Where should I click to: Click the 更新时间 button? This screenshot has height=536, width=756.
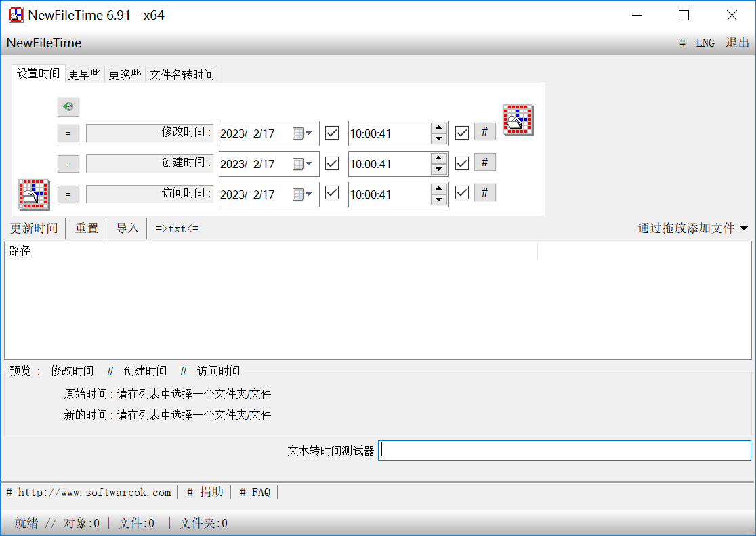pos(35,228)
